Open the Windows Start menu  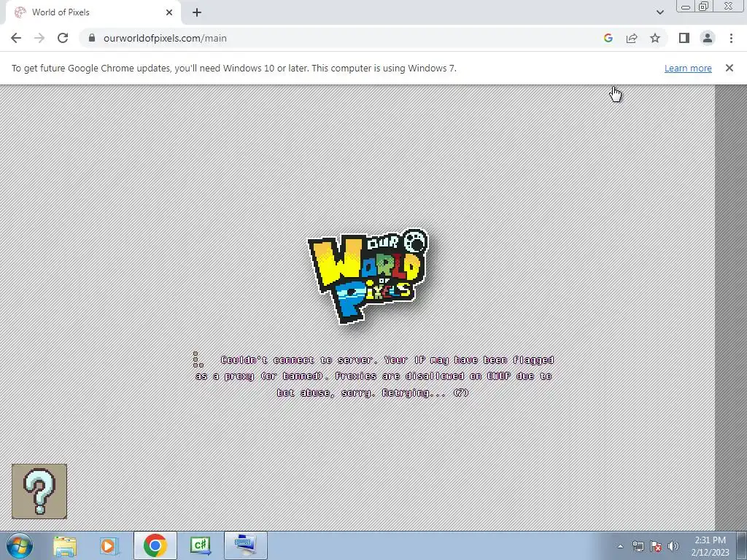click(x=19, y=545)
